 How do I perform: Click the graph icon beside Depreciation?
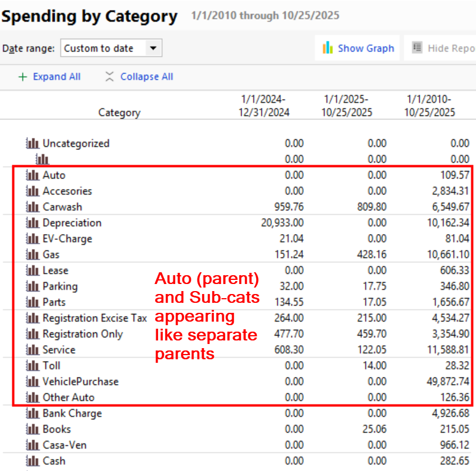click(x=32, y=223)
